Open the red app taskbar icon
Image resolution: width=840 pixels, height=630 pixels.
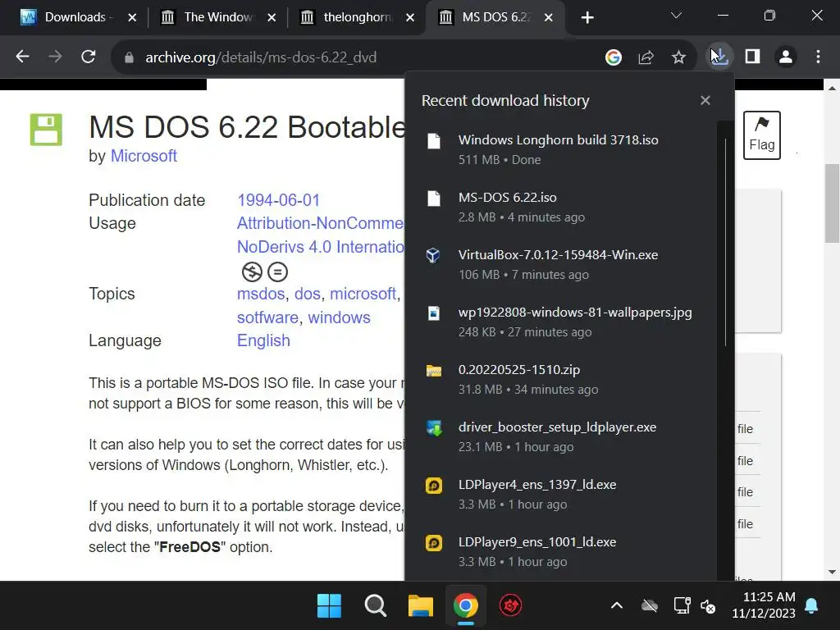click(510, 606)
